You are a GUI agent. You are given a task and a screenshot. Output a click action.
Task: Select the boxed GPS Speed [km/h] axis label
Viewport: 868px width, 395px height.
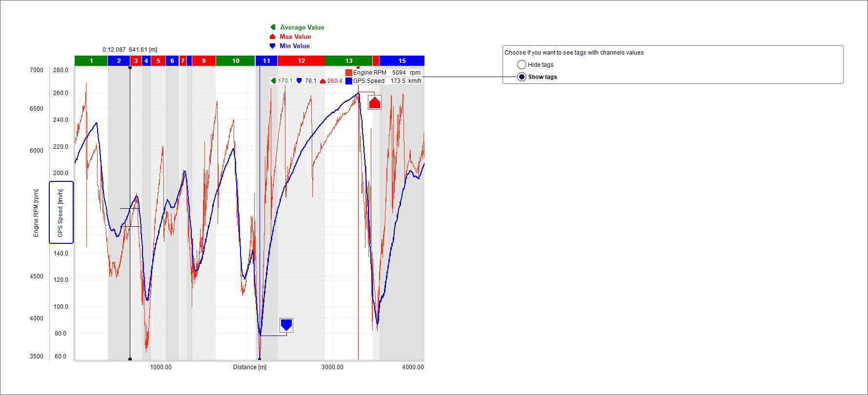[61, 212]
